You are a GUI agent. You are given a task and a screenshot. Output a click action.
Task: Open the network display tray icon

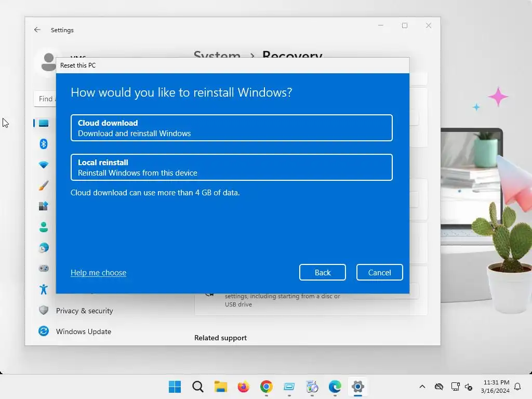click(x=455, y=387)
